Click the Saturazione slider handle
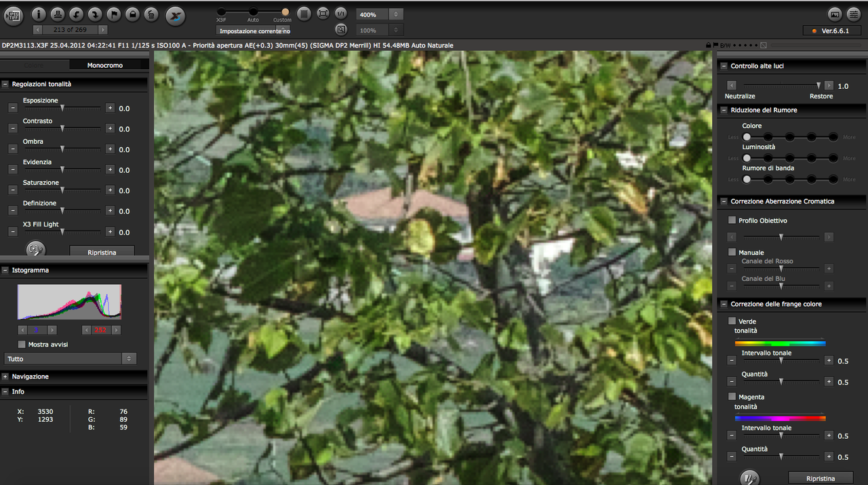The width and height of the screenshot is (868, 485). click(x=62, y=190)
